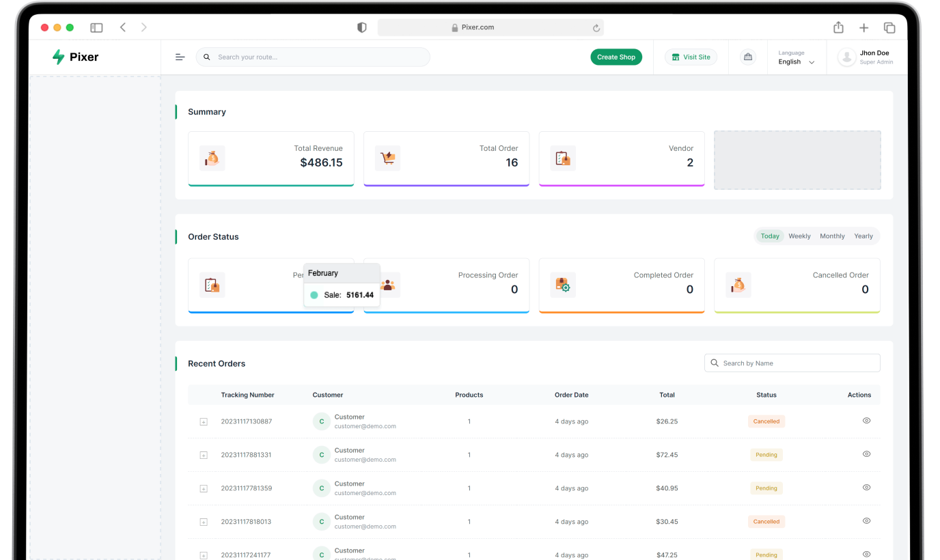Expand row for order 20231117241177
Screen dimensions: 940x560
pos(204,555)
